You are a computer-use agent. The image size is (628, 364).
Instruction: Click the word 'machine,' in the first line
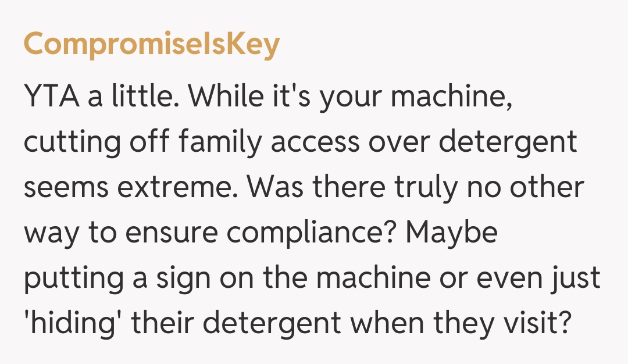tap(451, 97)
